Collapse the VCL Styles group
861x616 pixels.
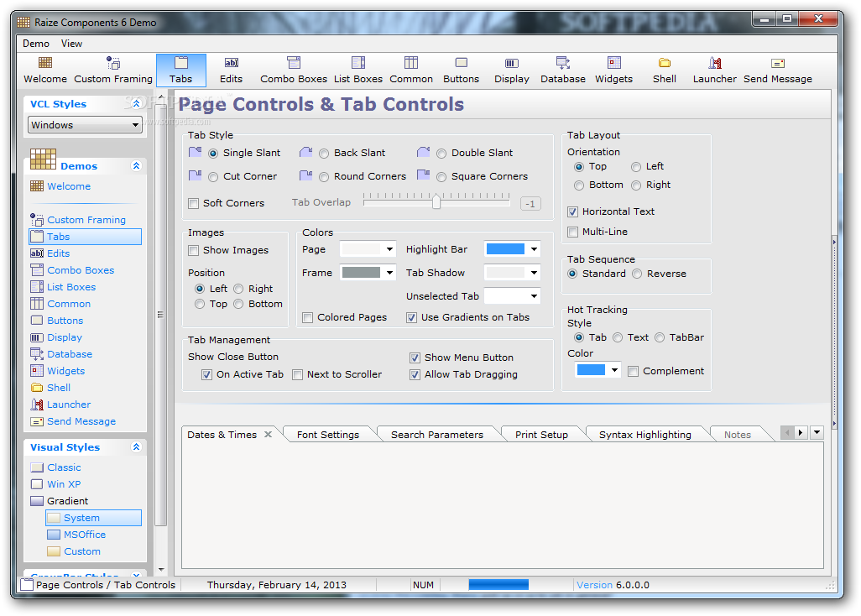pyautogui.click(x=136, y=103)
